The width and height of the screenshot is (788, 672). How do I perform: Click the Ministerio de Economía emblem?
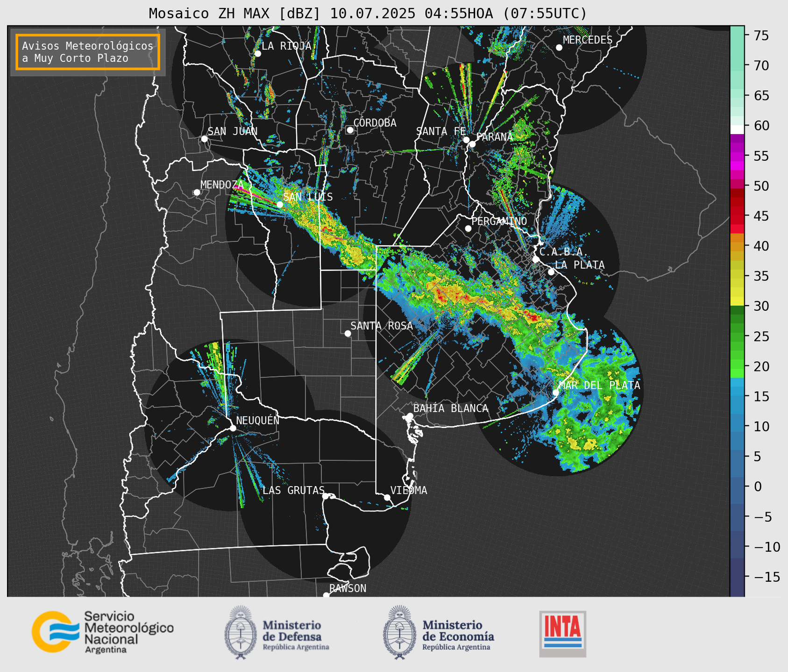[399, 632]
